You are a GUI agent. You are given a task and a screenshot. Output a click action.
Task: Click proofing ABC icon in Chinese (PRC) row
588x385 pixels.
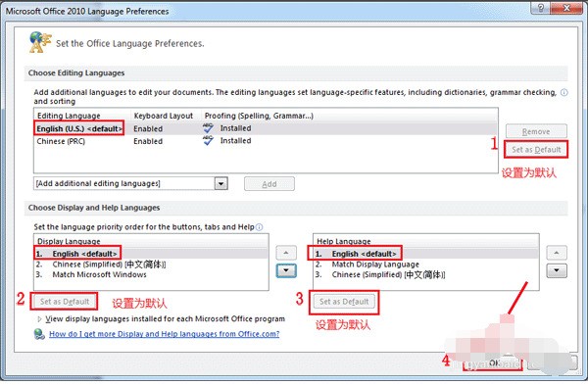point(208,141)
